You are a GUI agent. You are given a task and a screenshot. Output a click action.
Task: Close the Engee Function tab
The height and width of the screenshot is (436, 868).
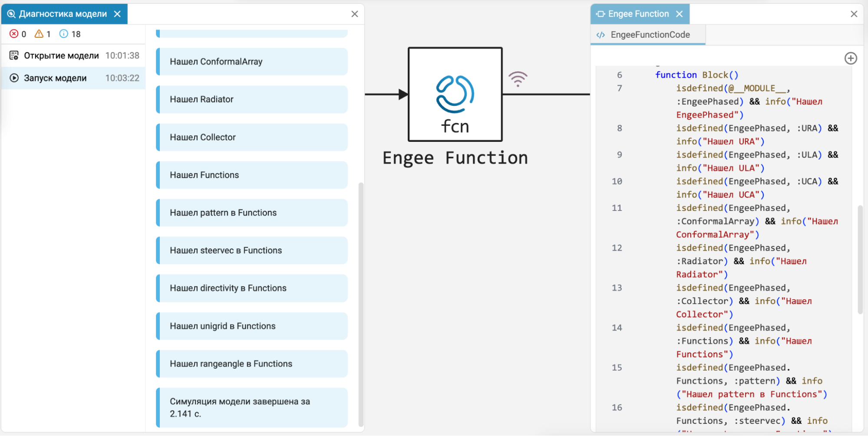[x=680, y=14]
